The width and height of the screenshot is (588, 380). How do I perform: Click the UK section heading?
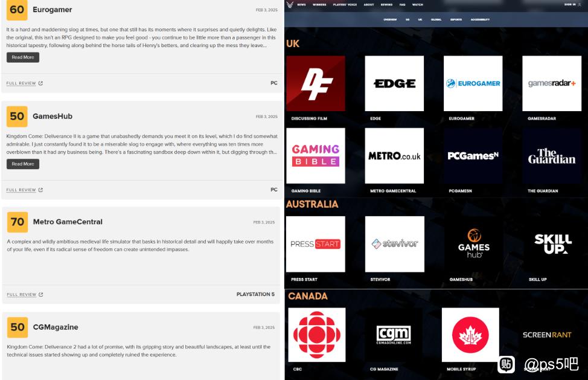293,43
